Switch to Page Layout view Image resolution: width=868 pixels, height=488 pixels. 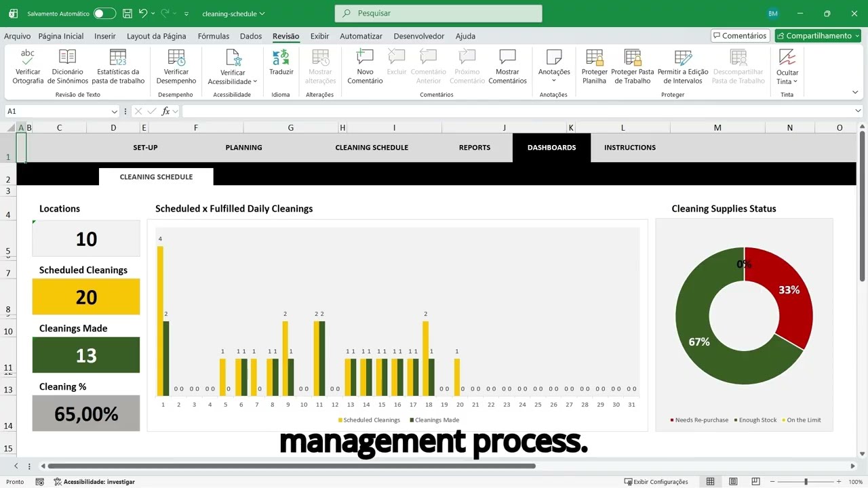pyautogui.click(x=733, y=482)
